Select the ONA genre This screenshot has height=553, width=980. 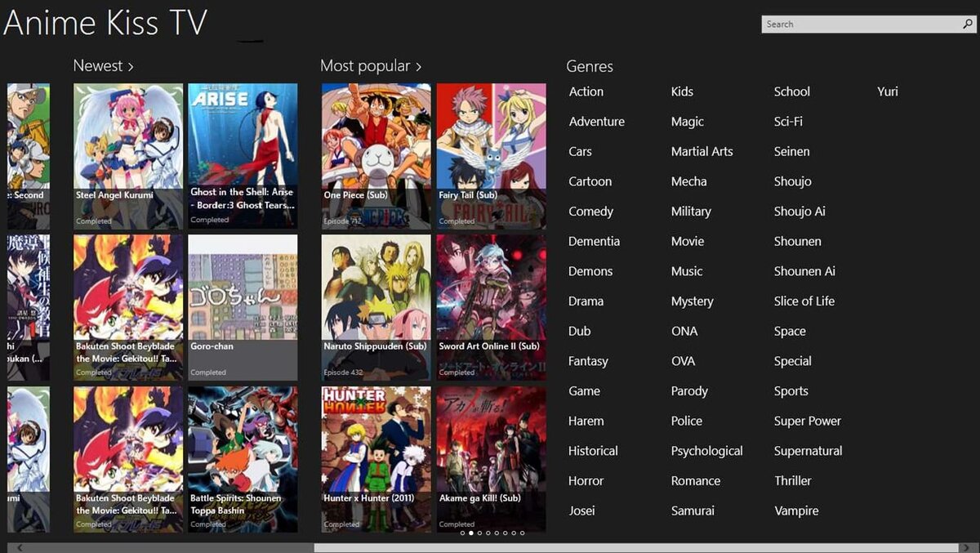coord(684,331)
